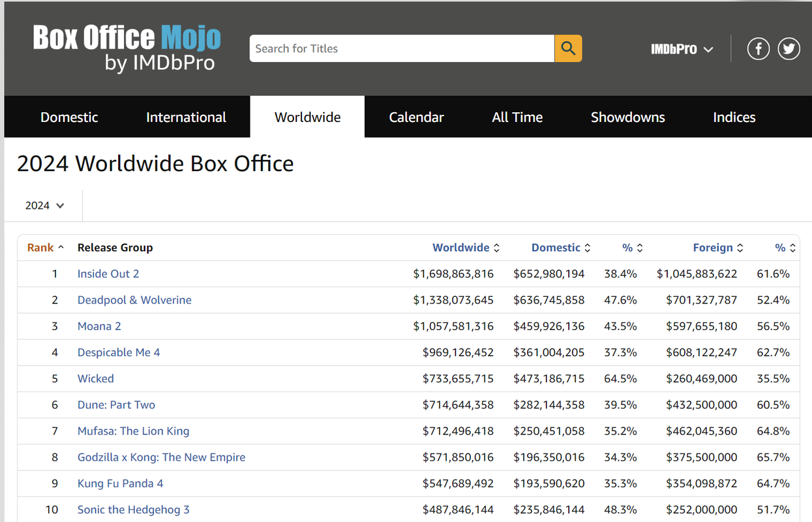Select worldwide gross $1,698,863,816

[x=453, y=274]
